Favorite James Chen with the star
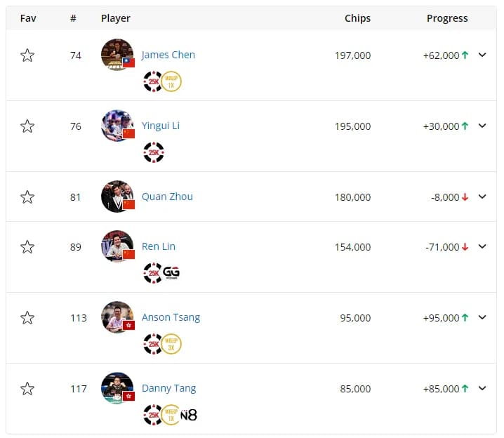Image resolution: width=504 pixels, height=438 pixels. (x=27, y=55)
